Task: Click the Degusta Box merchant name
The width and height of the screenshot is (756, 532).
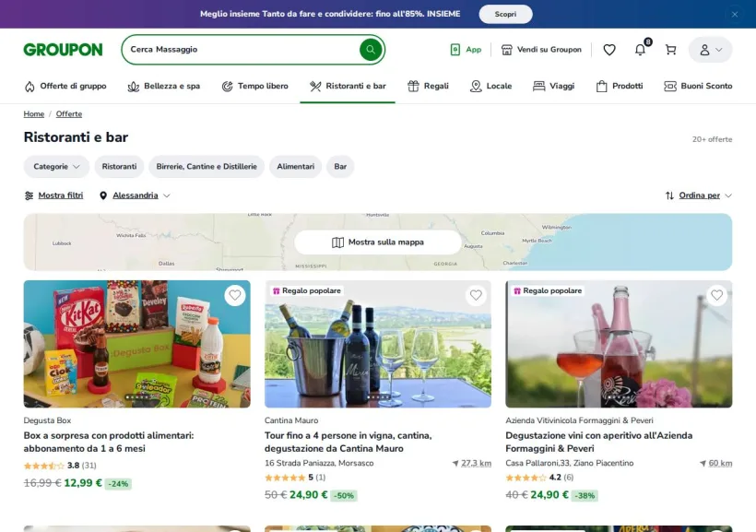Action: [47, 420]
